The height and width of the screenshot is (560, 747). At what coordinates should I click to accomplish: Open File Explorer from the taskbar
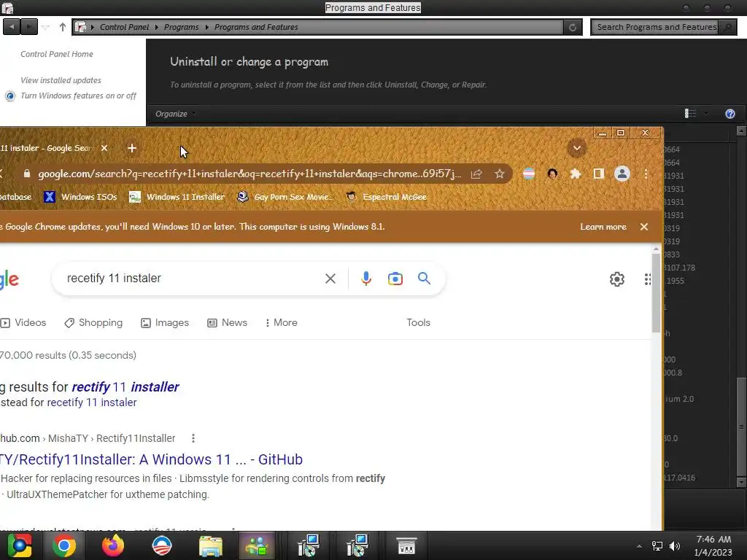tap(210, 545)
